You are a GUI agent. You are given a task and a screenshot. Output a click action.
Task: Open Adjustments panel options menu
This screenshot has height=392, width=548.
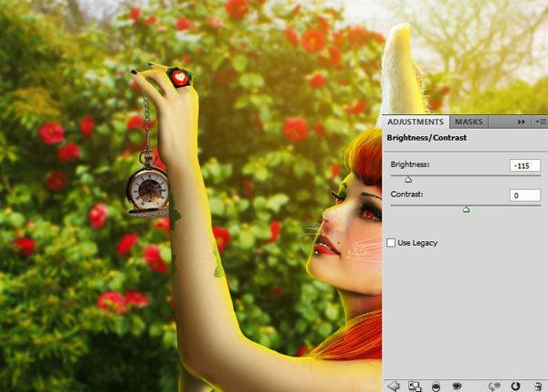[x=541, y=122]
